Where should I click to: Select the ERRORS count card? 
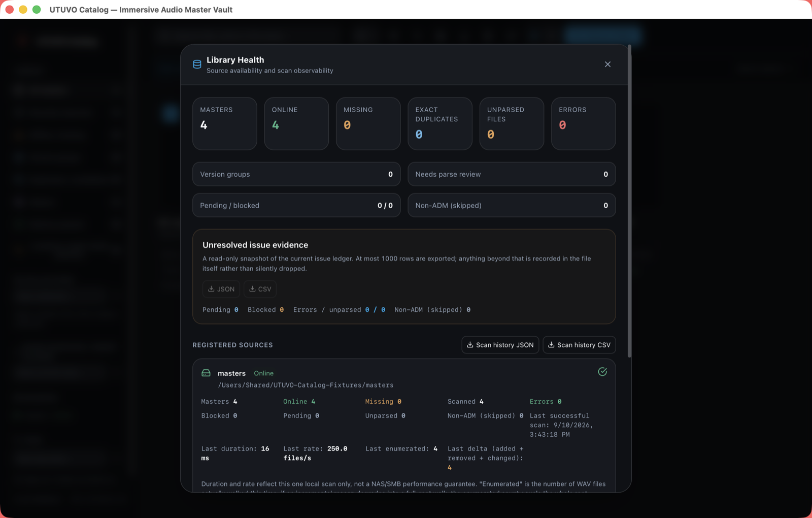tap(584, 124)
